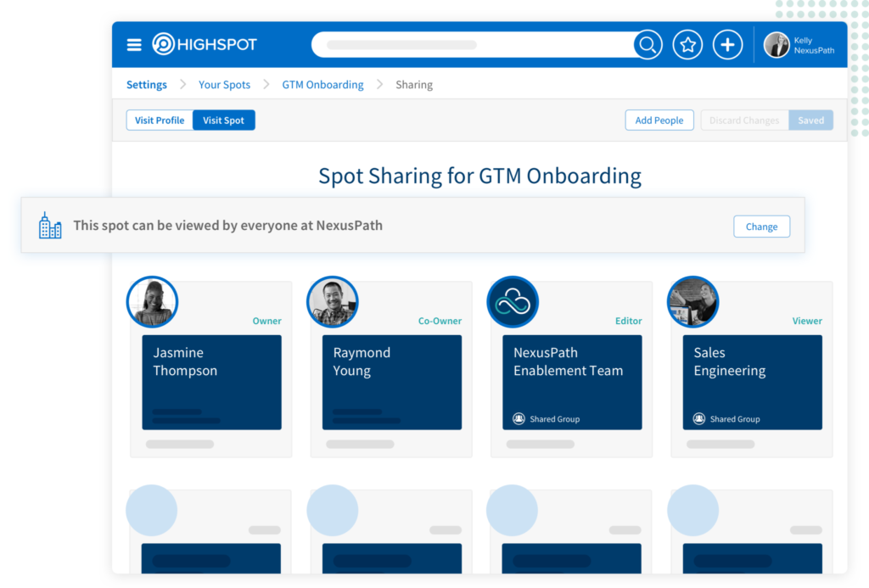Click the Saved button
The width and height of the screenshot is (869, 588).
pos(810,120)
